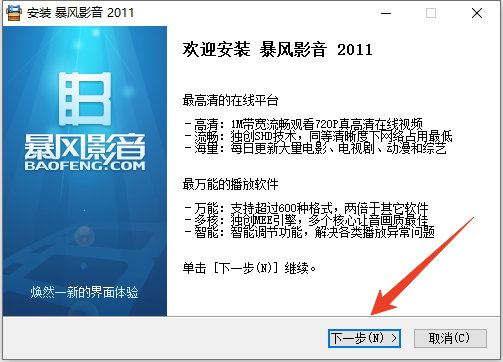Minimize the installer window
Viewport: 503px width, 362px height.
click(x=386, y=13)
